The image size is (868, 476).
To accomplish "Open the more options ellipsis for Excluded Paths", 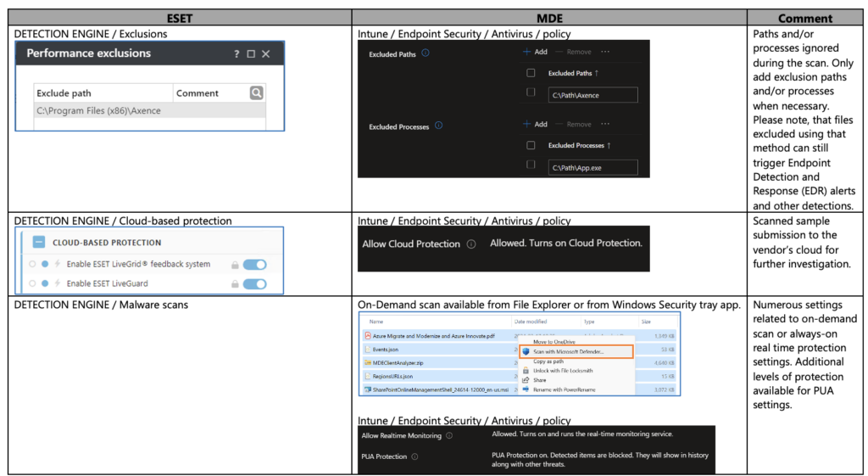I will coord(604,52).
